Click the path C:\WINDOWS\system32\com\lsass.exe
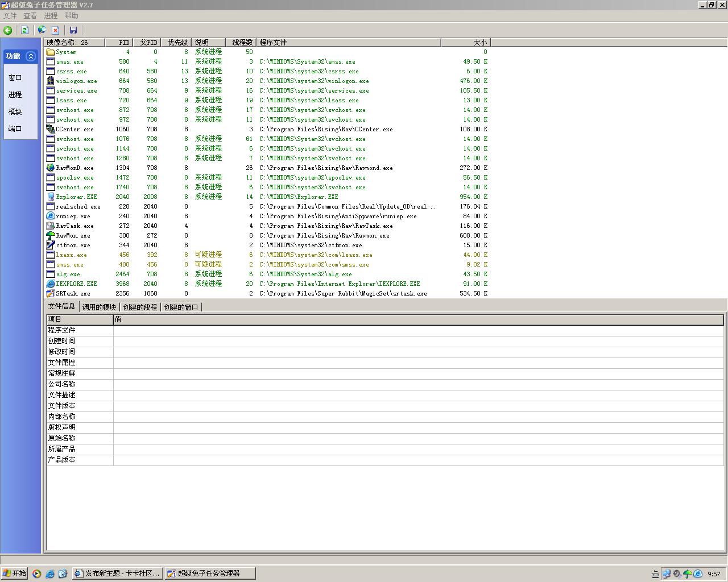Screen dimensions: 728x582 pos(316,255)
